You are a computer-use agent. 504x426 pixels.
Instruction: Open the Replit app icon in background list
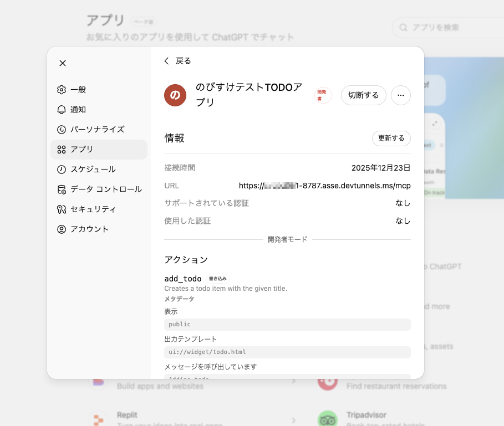(98, 419)
